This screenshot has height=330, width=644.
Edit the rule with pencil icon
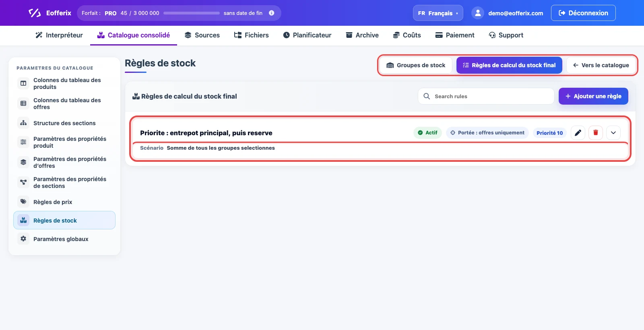(578, 133)
